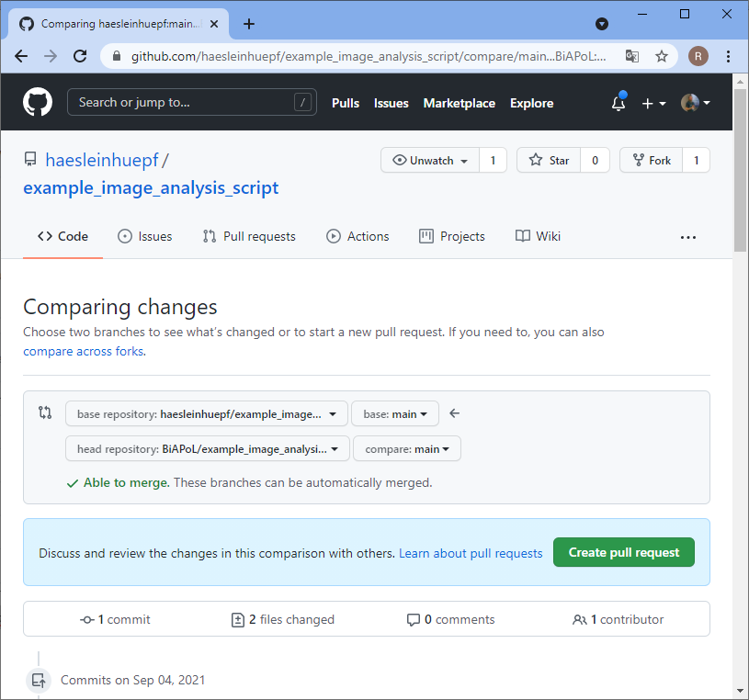The image size is (749, 700).
Task: Open a new browser tab
Action: (249, 24)
